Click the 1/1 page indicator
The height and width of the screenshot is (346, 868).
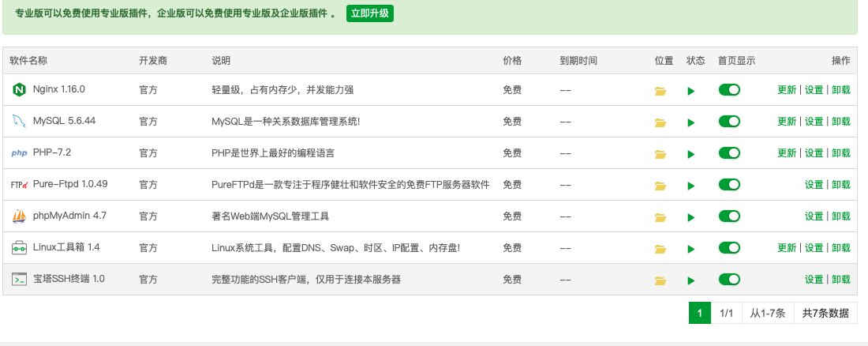click(x=726, y=314)
